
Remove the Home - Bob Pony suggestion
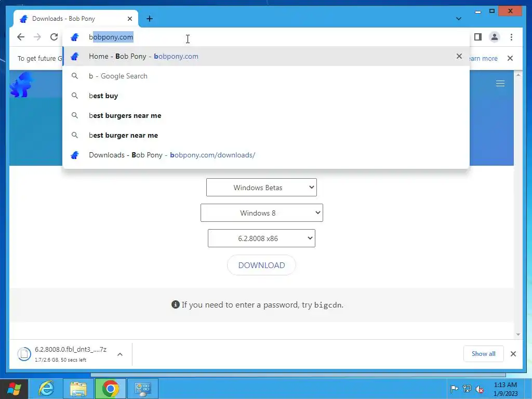[459, 56]
